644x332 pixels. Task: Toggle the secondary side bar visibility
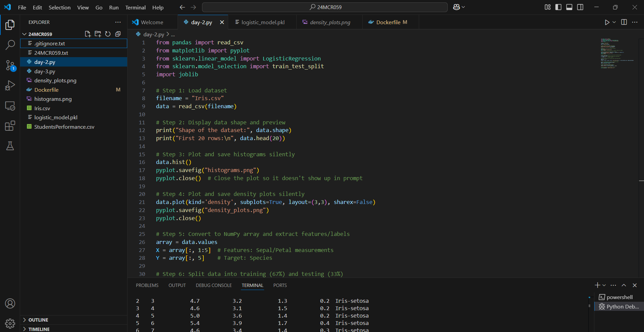[x=580, y=7]
